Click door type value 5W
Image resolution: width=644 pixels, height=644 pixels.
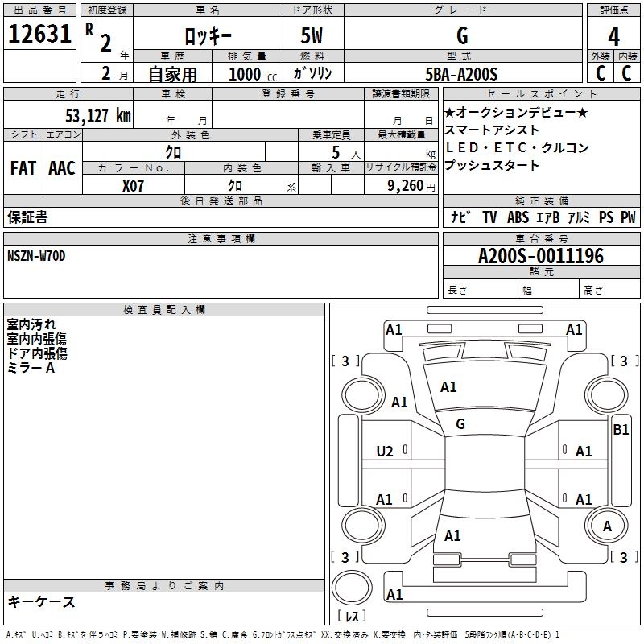click(x=312, y=35)
